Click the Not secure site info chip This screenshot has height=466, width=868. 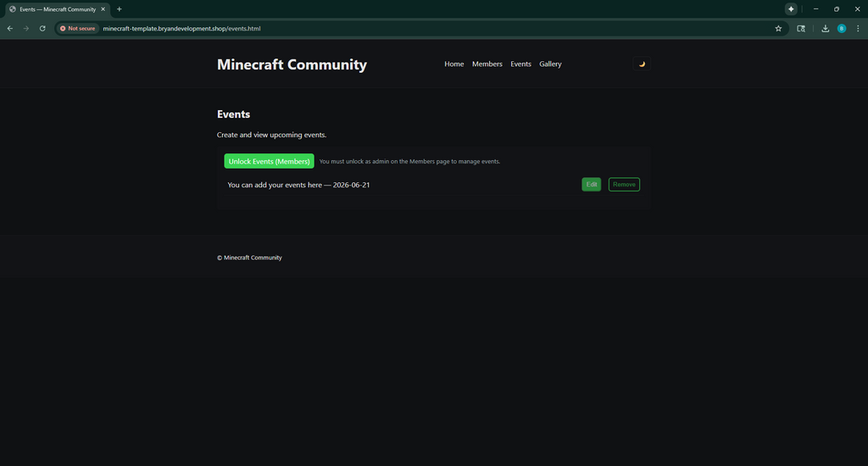click(x=78, y=28)
